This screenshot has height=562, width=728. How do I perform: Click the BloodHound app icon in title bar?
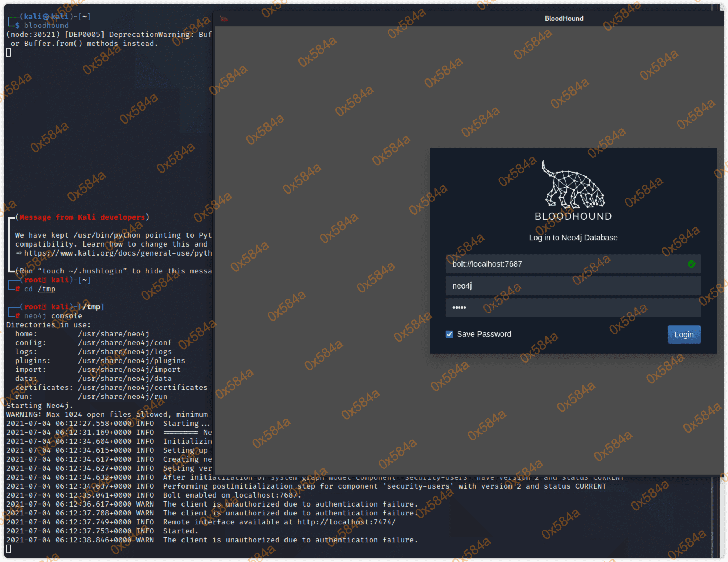[224, 19]
